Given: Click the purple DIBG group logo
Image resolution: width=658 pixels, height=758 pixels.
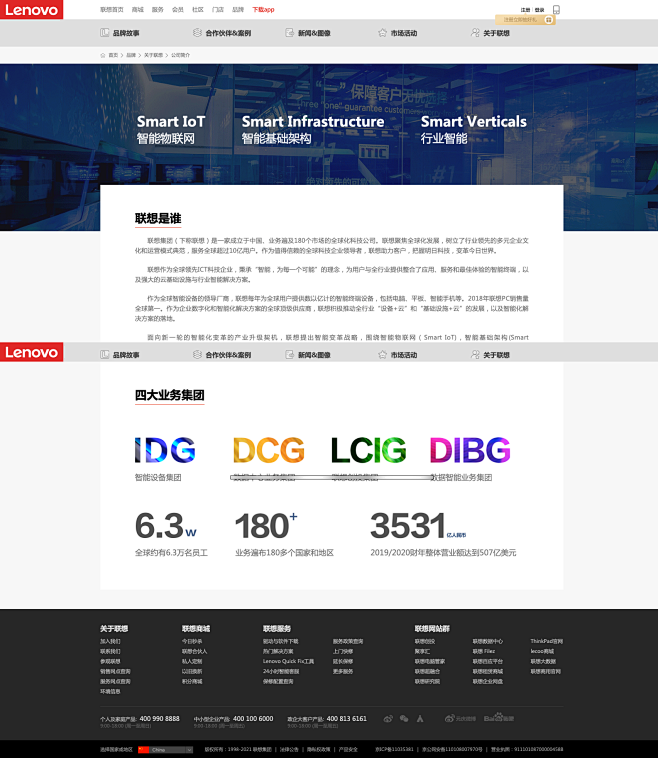Looking at the screenshot, I should pos(470,450).
